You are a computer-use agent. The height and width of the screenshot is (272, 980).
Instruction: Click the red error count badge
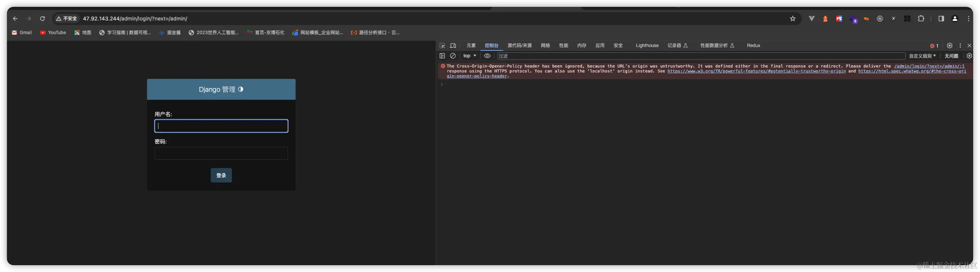[x=934, y=46]
